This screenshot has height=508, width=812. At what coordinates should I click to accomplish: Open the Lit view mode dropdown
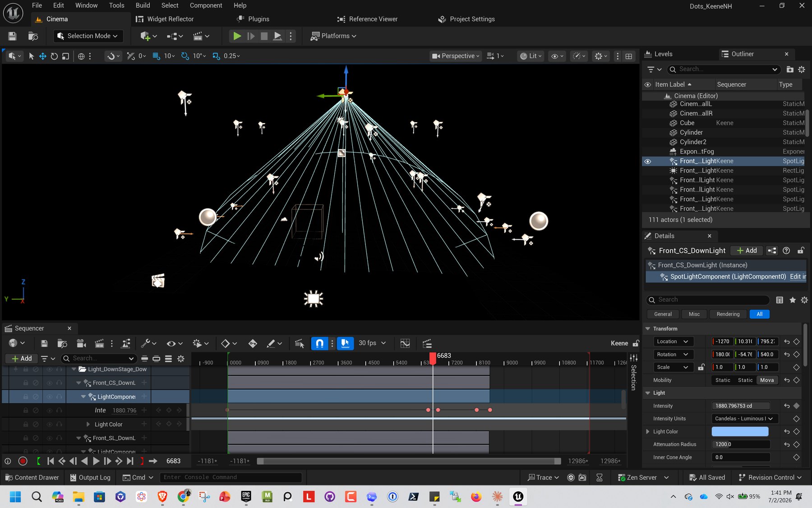[x=531, y=56]
